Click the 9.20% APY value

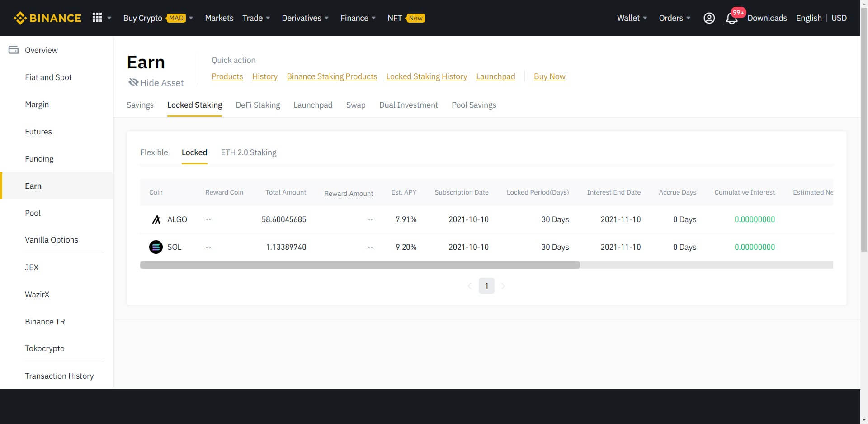click(x=406, y=247)
